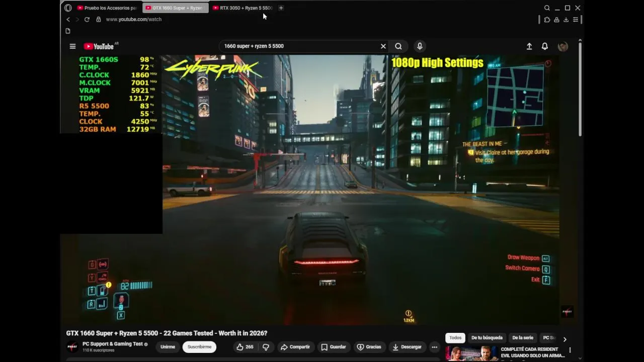Save the video with Guardar button

coord(334,347)
